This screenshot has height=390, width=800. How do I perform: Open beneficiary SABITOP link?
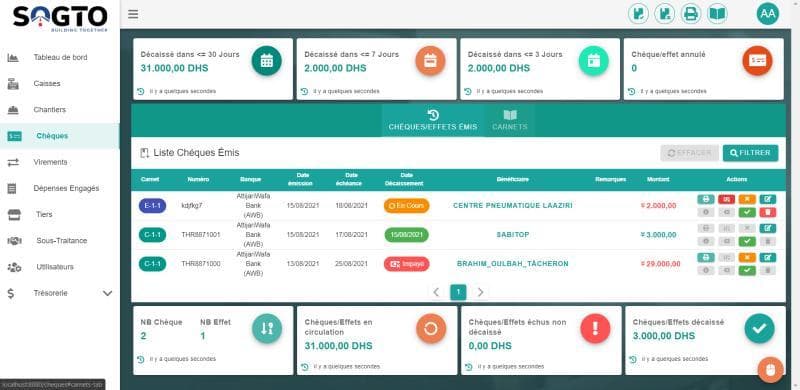(x=513, y=235)
